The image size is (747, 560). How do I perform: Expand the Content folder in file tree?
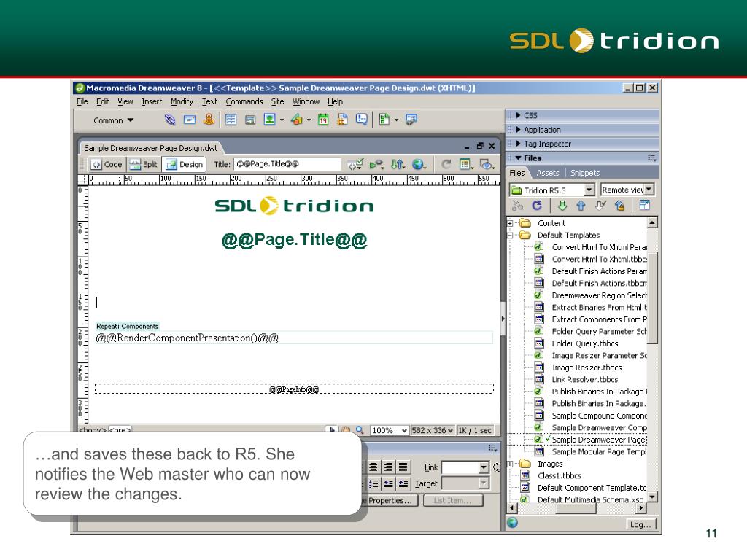point(510,223)
